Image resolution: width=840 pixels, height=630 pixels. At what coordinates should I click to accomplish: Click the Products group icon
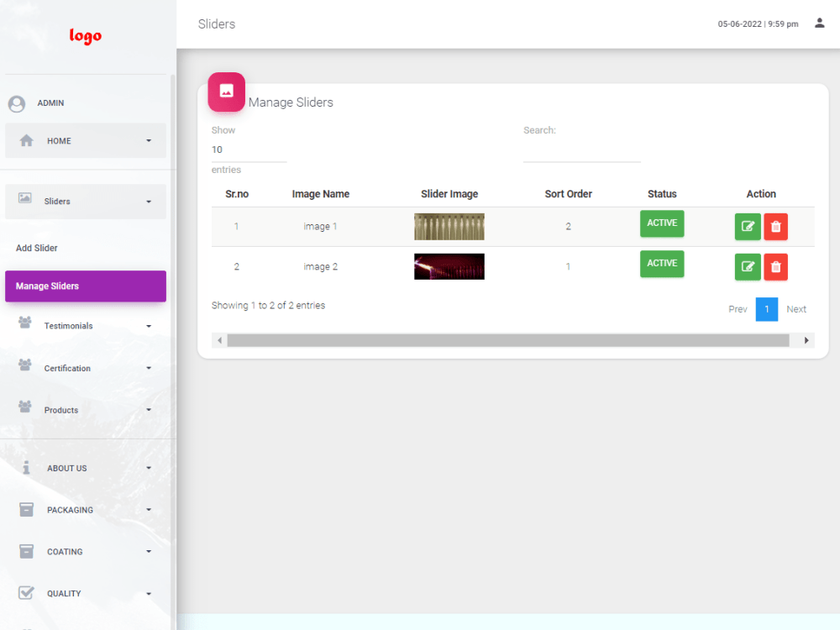(24, 407)
